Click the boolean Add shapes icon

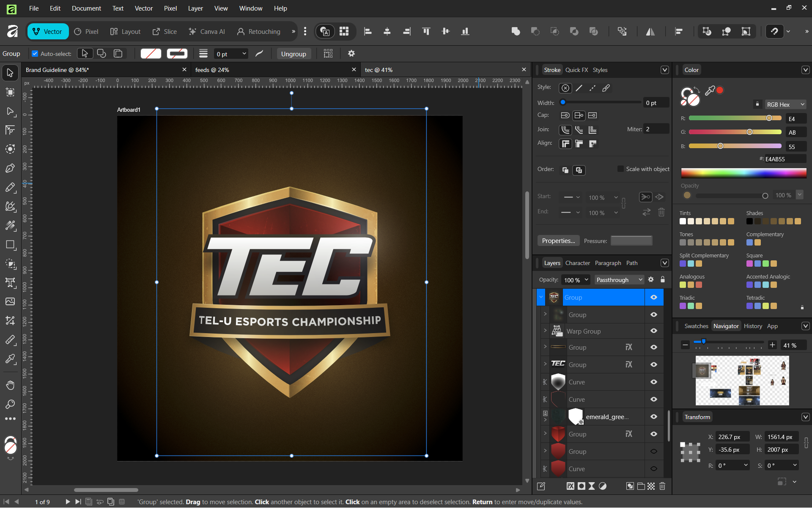pos(516,31)
